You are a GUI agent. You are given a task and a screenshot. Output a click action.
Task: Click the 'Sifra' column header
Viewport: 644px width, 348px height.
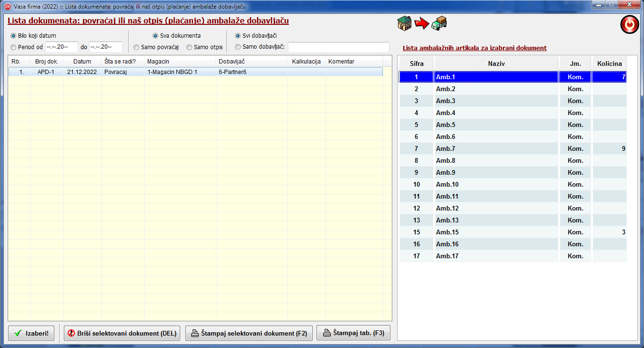pyautogui.click(x=417, y=63)
